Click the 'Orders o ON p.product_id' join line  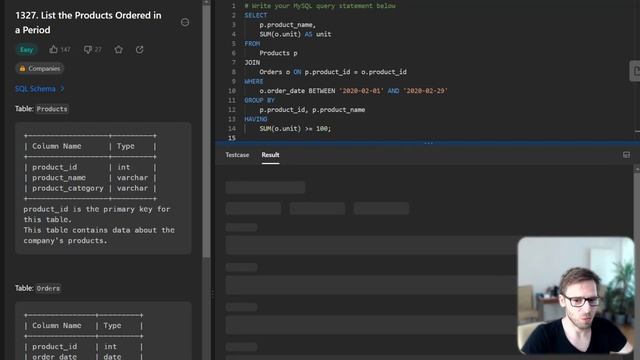333,72
